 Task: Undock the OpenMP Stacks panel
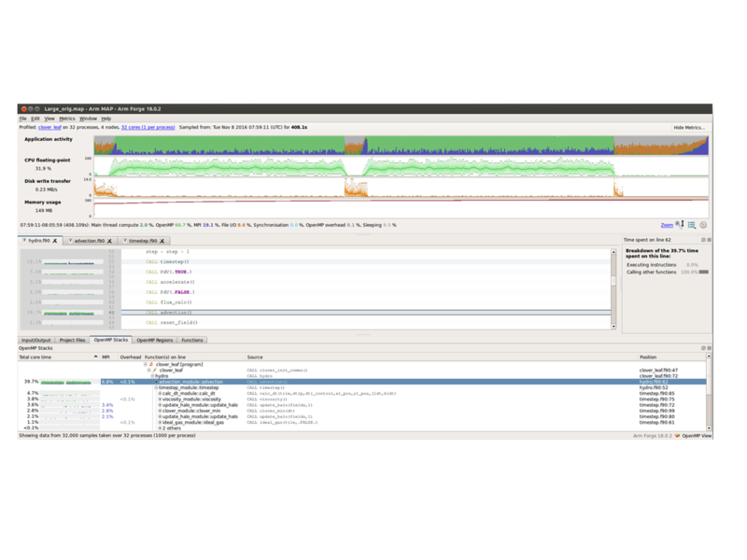tap(703, 348)
